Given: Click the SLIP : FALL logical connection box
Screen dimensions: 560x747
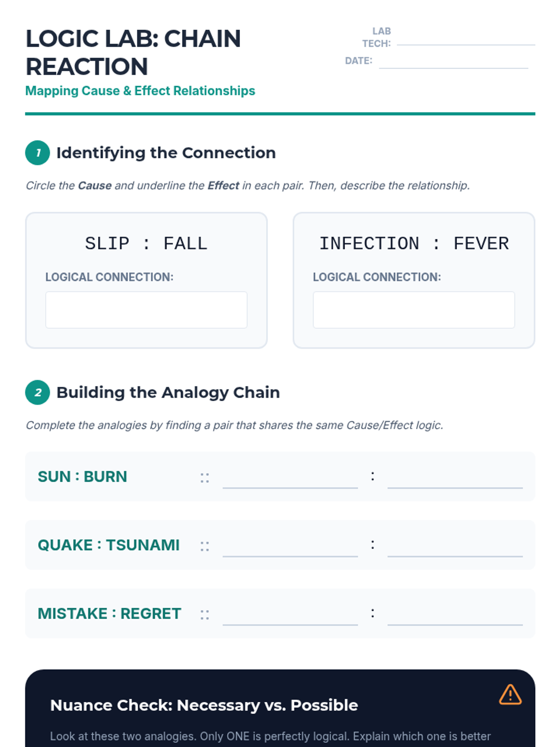Looking at the screenshot, I should pos(146,310).
